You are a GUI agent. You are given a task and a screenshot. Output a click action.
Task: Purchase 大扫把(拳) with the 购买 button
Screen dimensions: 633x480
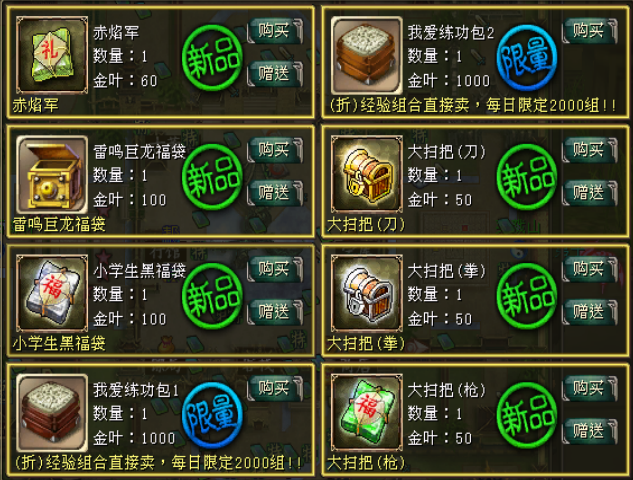click(589, 269)
